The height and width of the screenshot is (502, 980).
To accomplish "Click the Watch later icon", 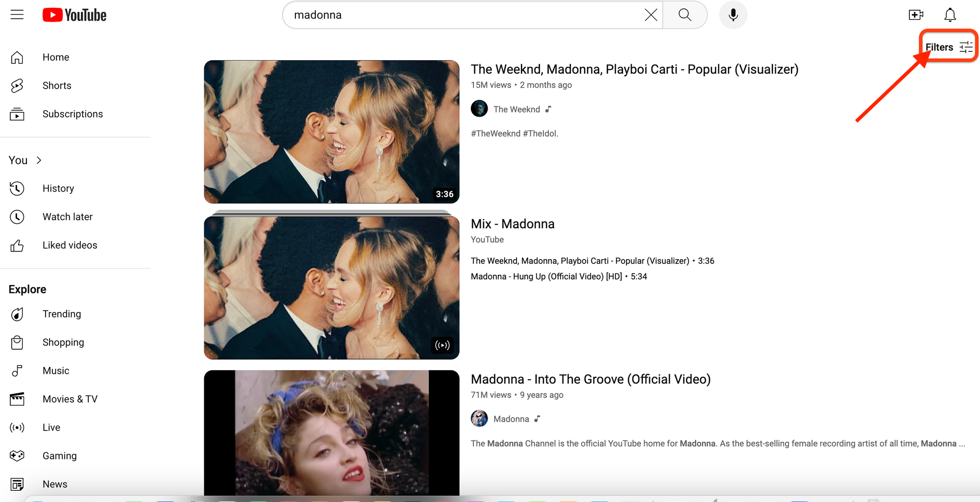I will coord(17,217).
